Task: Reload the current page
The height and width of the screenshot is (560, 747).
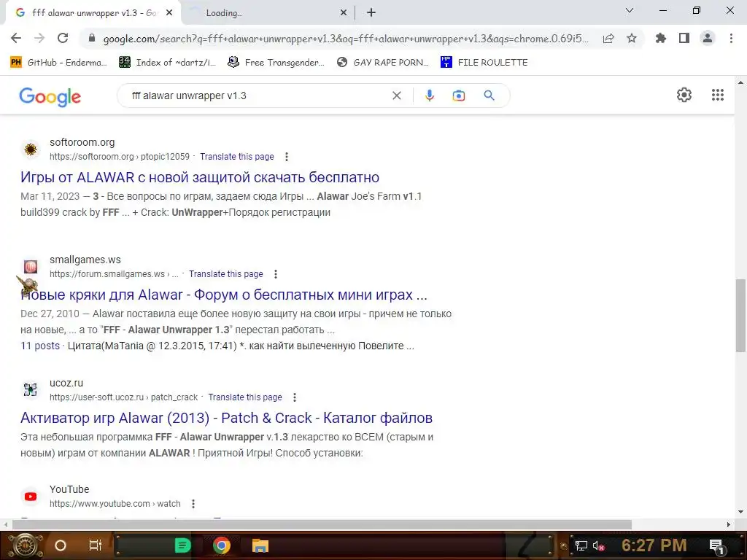Action: click(63, 38)
